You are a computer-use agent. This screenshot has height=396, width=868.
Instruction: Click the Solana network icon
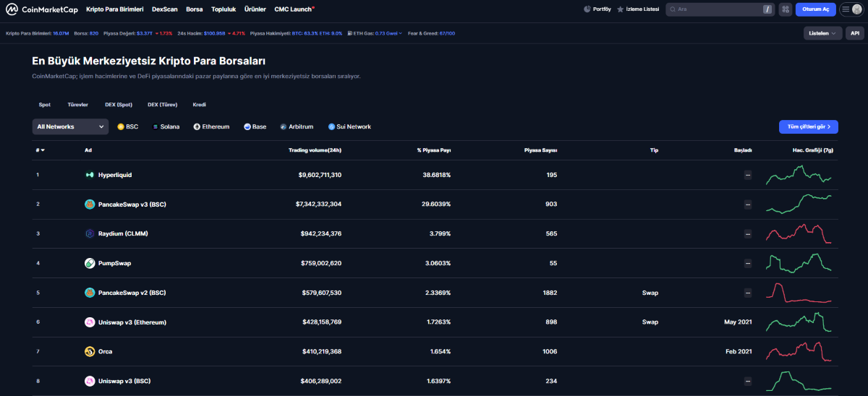(x=156, y=126)
